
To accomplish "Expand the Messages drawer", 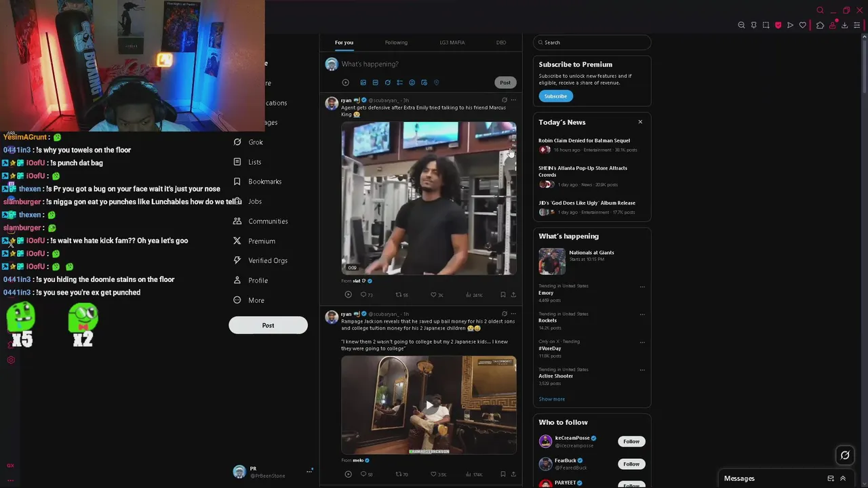I will [x=843, y=479].
